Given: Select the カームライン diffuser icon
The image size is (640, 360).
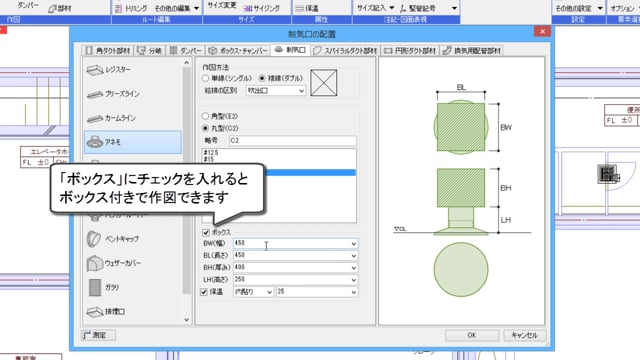Looking at the screenshot, I should coord(95,118).
